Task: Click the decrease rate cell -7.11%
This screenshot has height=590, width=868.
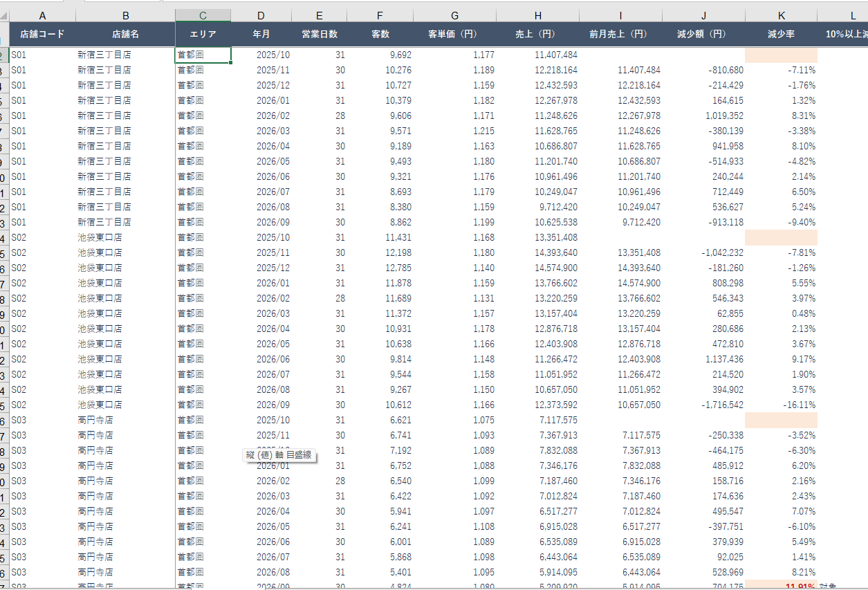Action: coord(781,70)
